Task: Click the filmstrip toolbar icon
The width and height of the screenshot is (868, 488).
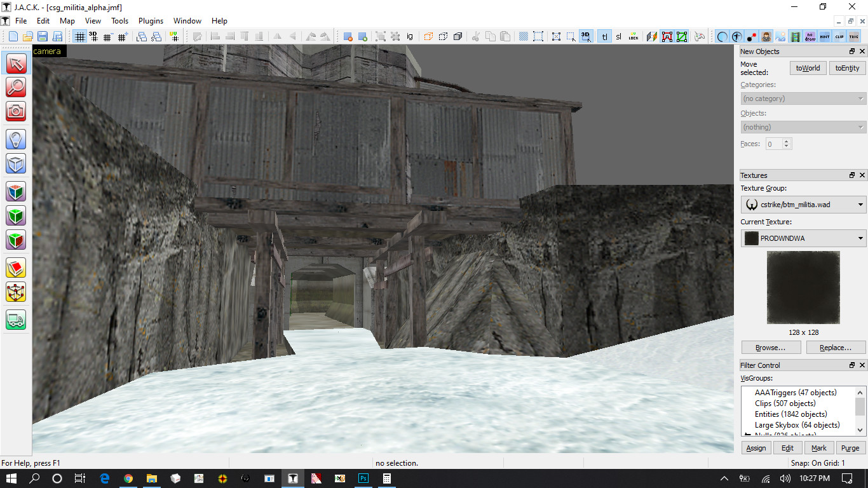Action: tap(796, 36)
